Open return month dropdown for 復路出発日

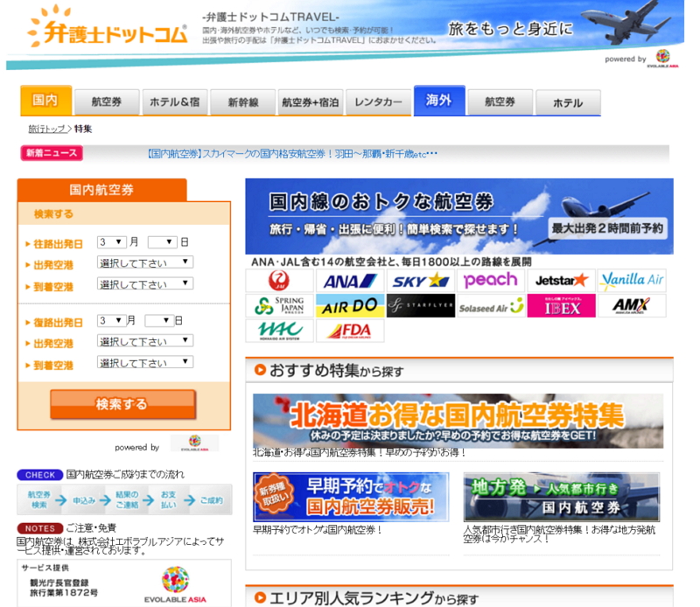[x=112, y=320]
